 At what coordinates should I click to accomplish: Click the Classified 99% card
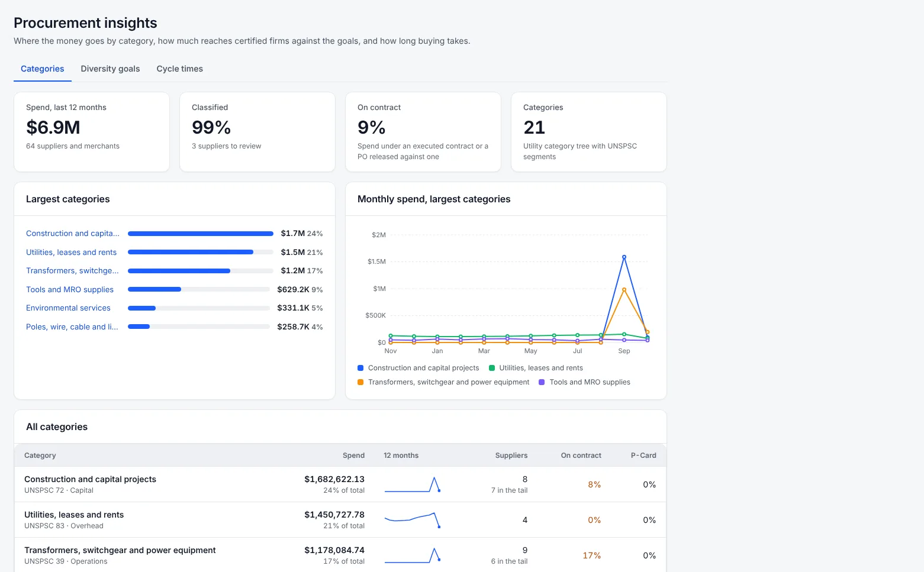click(x=257, y=132)
